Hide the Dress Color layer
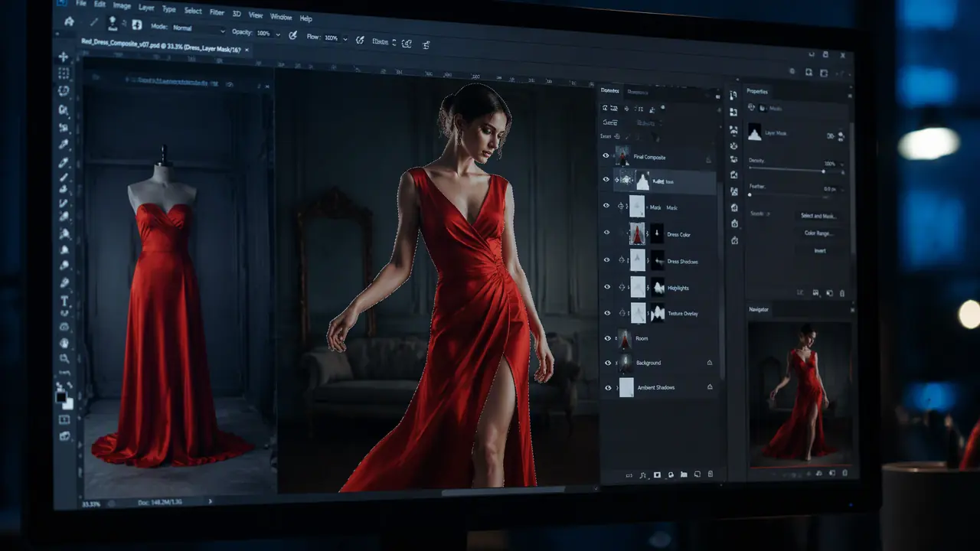The image size is (980, 551). click(606, 233)
